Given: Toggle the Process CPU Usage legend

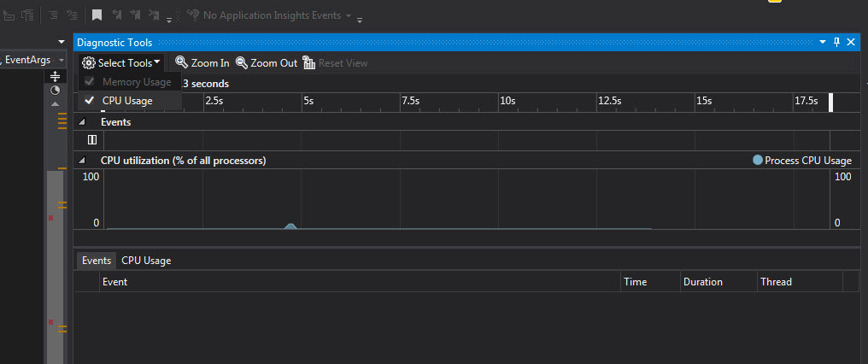Looking at the screenshot, I should click(x=802, y=161).
